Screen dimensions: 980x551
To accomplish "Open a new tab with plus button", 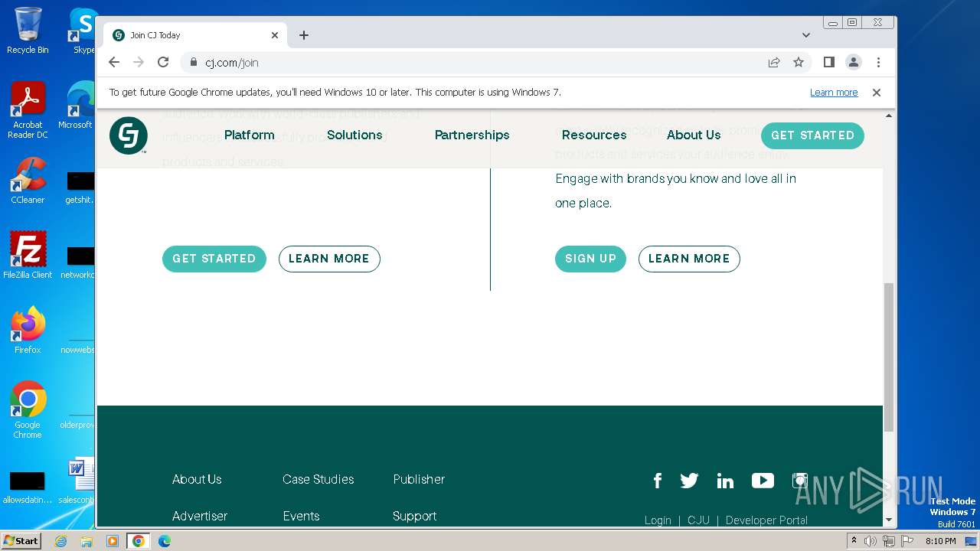I will 304,35.
